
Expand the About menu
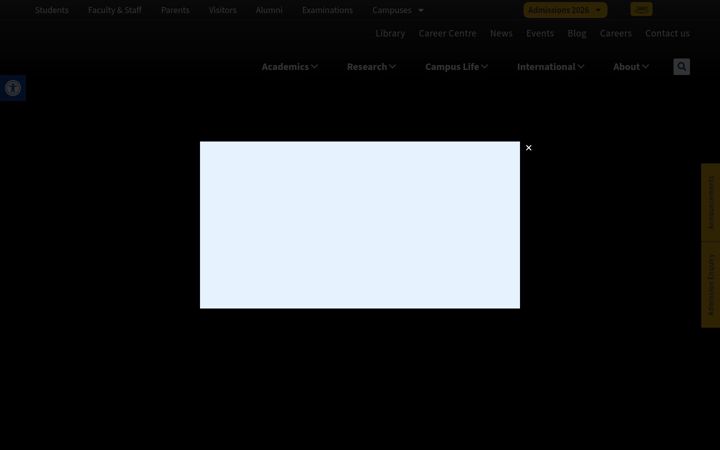(631, 67)
